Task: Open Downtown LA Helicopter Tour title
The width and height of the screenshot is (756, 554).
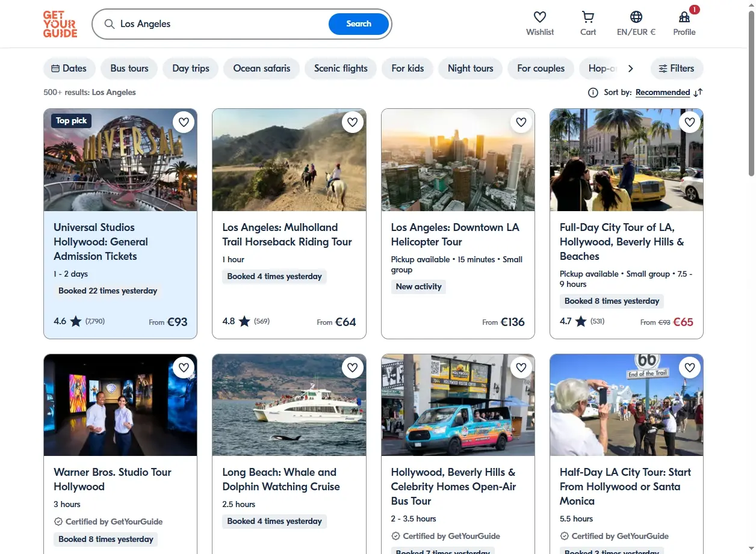Action: (x=455, y=235)
